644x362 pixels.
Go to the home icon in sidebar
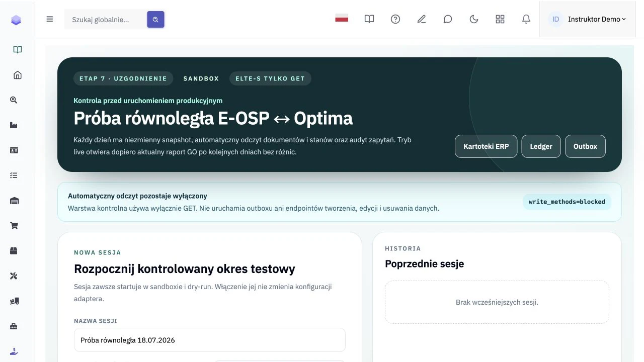pos(18,75)
